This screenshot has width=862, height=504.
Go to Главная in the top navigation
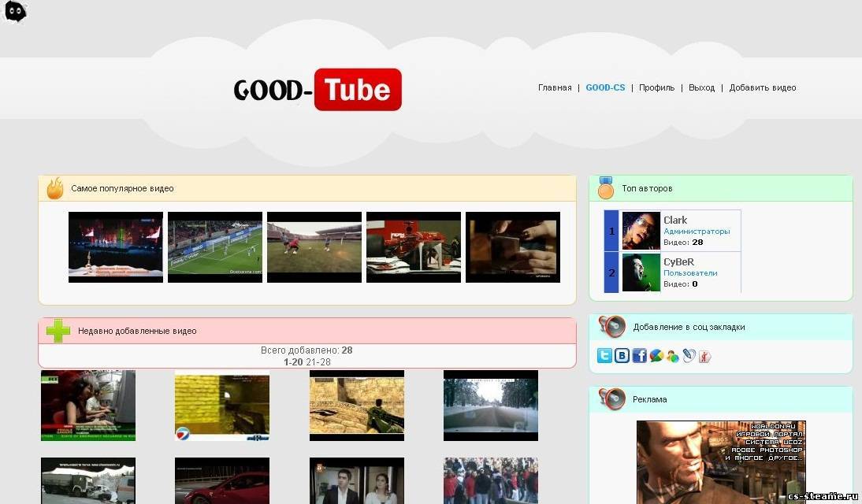(555, 87)
